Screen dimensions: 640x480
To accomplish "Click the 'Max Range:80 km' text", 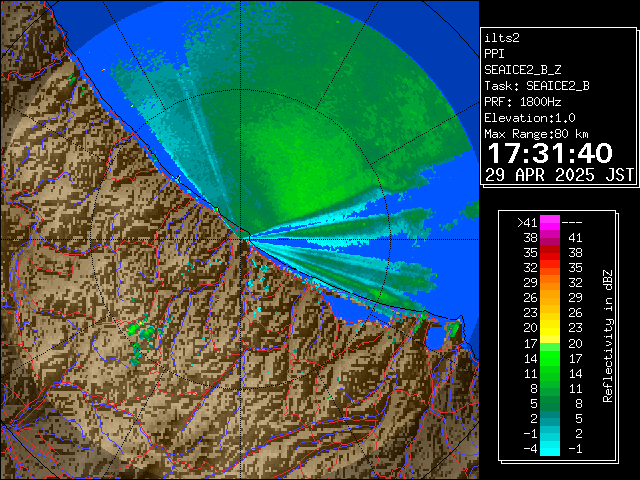I will pyautogui.click(x=536, y=134).
